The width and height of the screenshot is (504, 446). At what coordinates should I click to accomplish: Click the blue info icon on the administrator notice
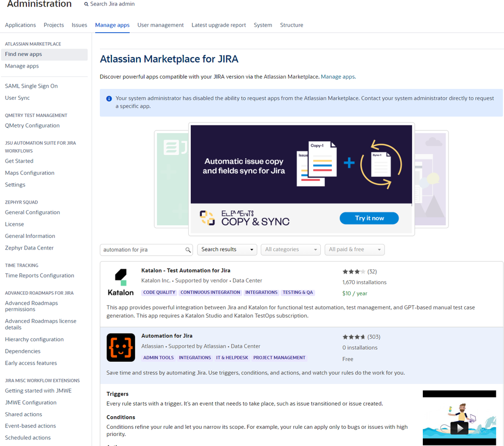pos(109,99)
